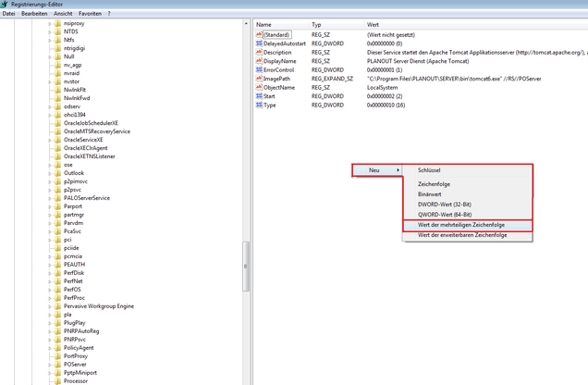Open the Ansicht menu
This screenshot has width=588, height=385.
point(63,14)
